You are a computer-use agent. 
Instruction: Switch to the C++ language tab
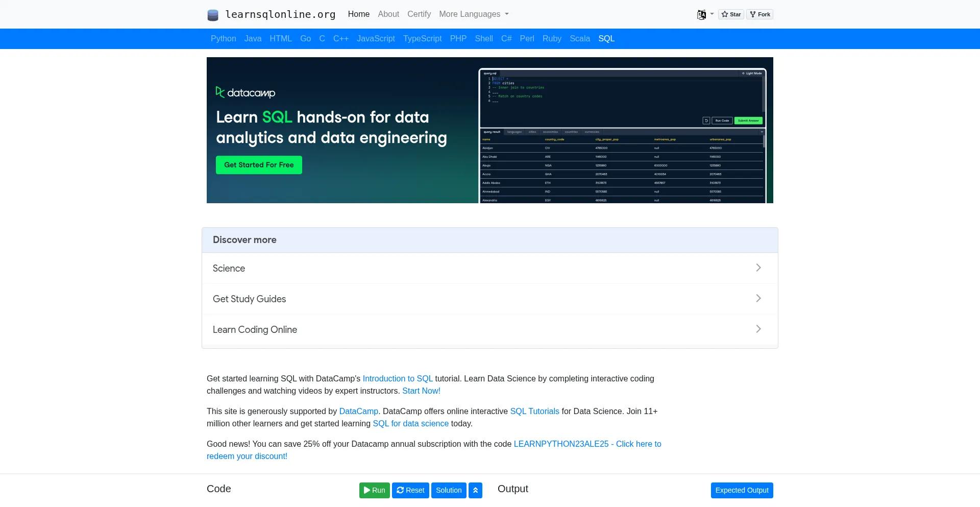click(x=341, y=39)
